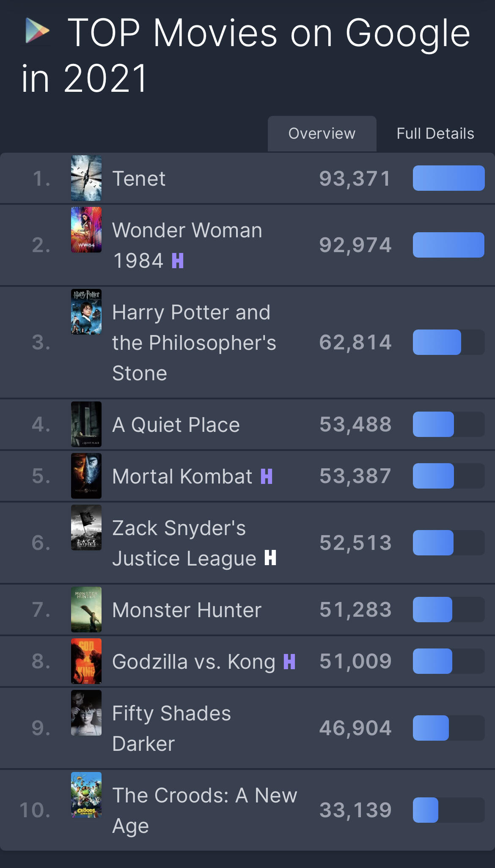Open the Fifty Shades Darker title

171,728
